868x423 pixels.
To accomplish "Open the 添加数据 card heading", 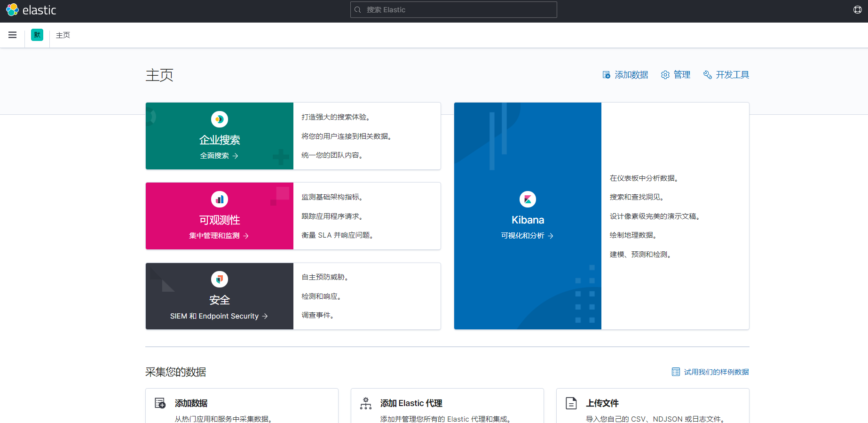I will point(191,403).
